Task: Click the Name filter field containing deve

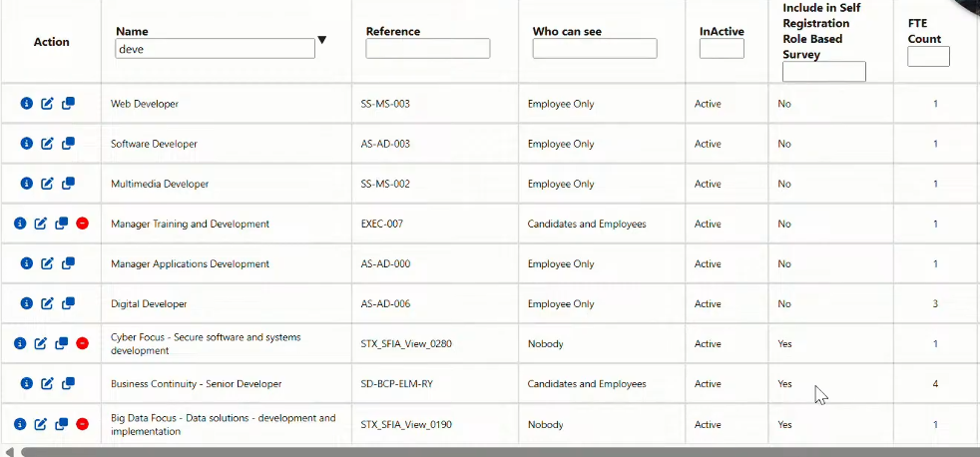Action: tap(215, 49)
